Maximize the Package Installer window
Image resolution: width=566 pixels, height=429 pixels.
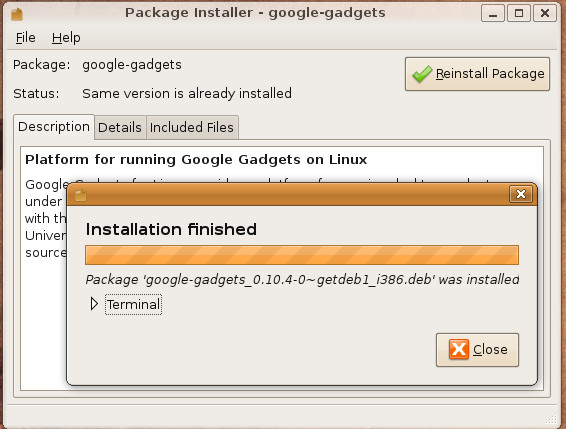(519, 14)
